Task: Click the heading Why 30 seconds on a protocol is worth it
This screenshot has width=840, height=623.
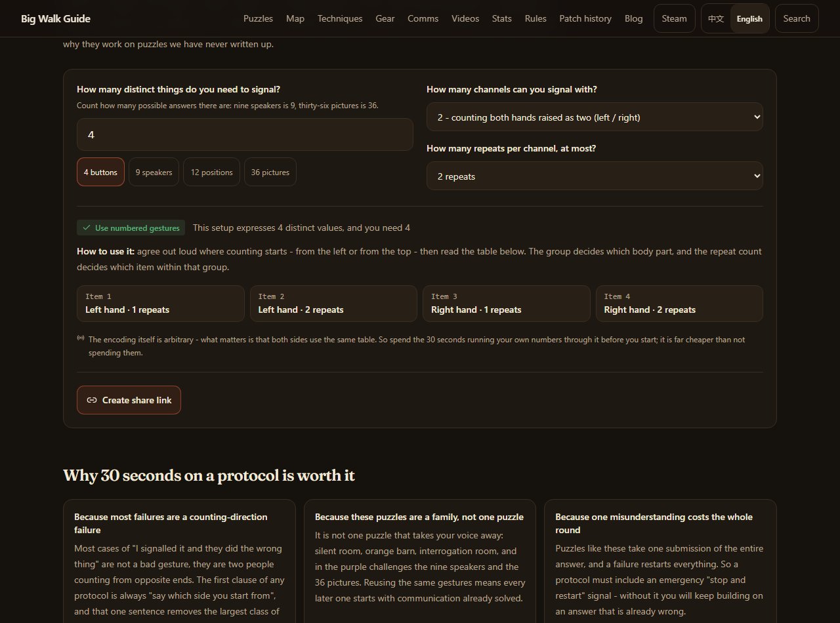Action: [209, 475]
